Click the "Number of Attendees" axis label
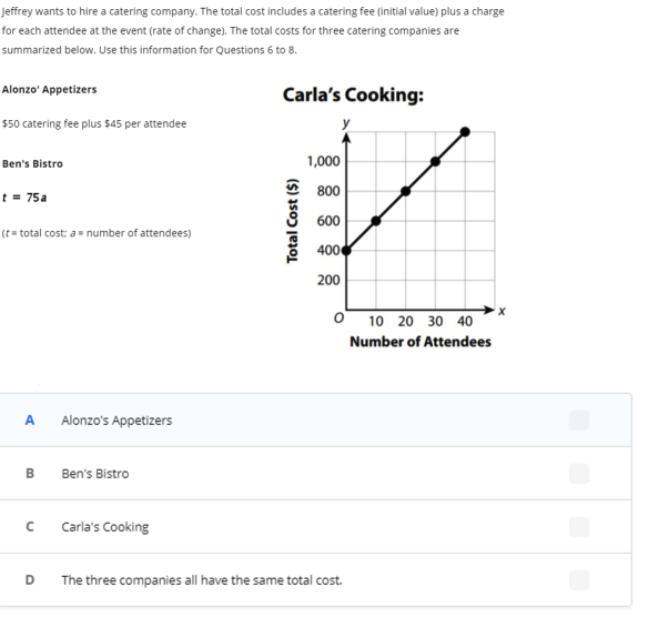 pos(420,341)
